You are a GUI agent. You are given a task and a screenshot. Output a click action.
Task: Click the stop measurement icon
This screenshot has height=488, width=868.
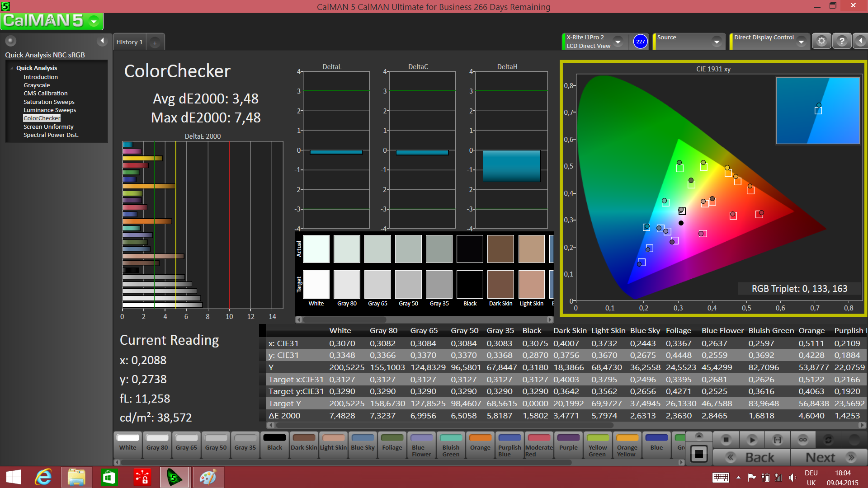726,439
